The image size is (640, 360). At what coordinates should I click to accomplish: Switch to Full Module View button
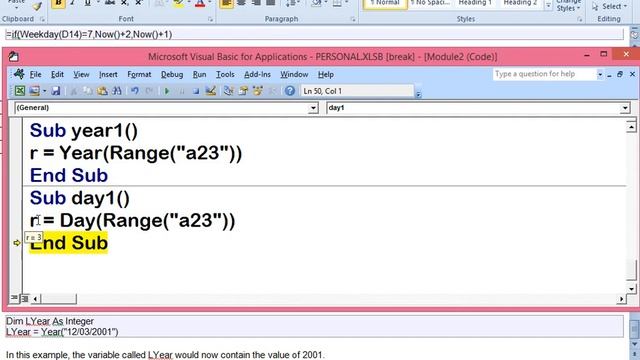point(24,299)
